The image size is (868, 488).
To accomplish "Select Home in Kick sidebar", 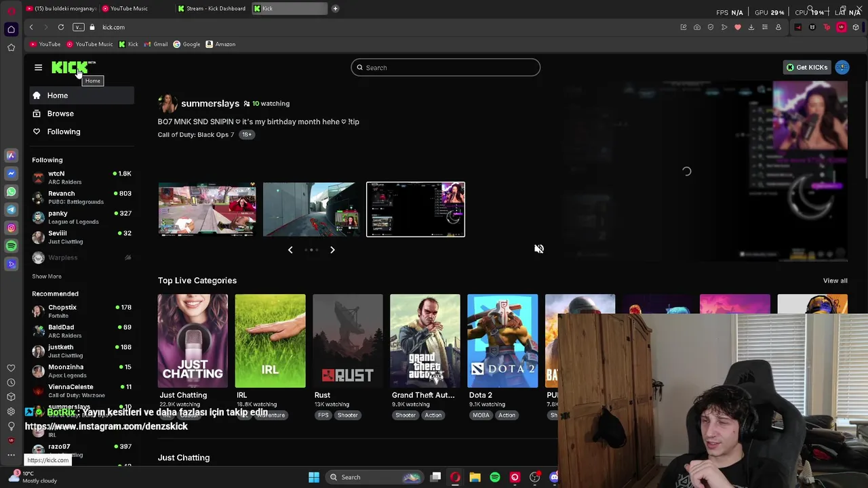I will [x=82, y=96].
